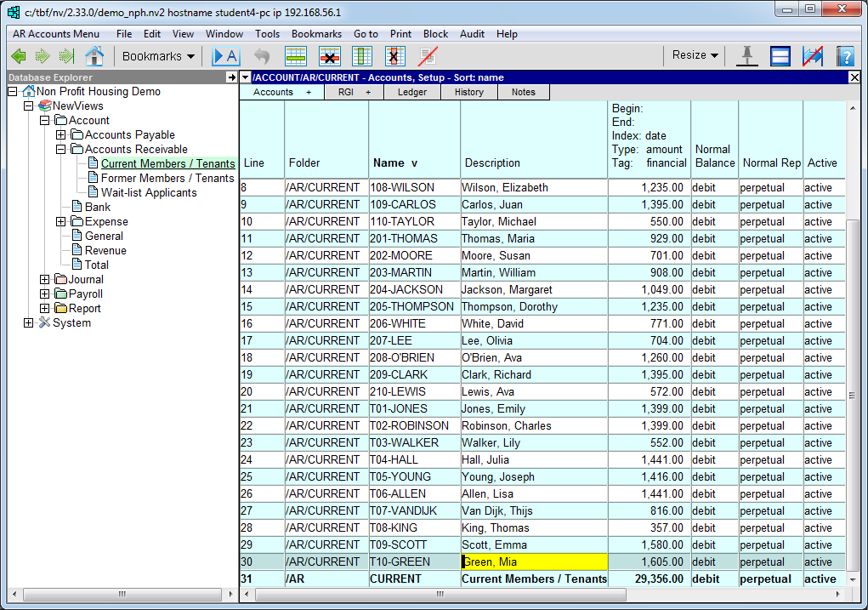The image size is (868, 610).
Task: Expand the Payroll tree node
Action: tap(44, 294)
